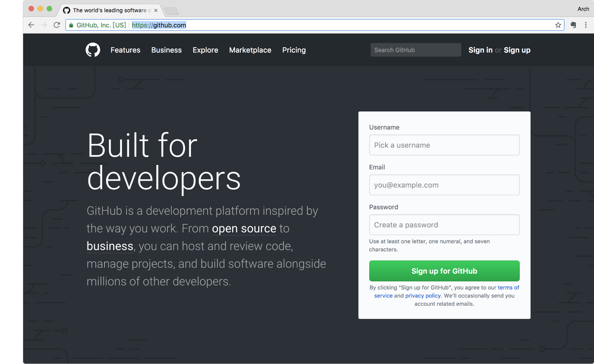Focus the Search GitHub field

coord(416,50)
